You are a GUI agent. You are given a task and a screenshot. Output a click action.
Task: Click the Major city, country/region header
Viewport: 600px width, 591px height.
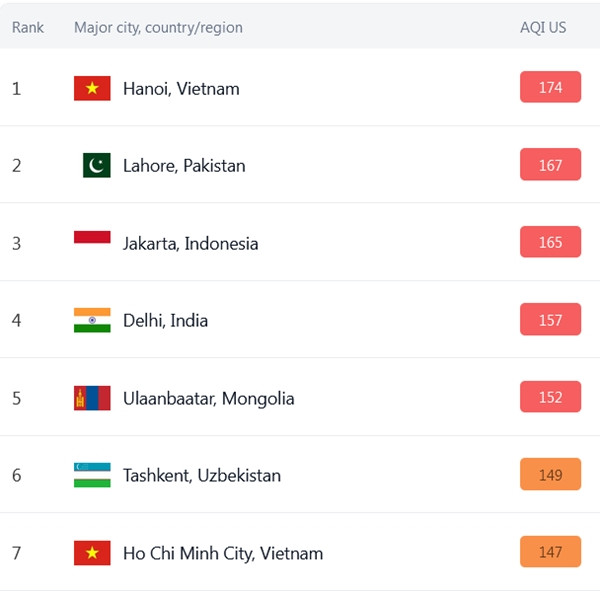click(158, 27)
